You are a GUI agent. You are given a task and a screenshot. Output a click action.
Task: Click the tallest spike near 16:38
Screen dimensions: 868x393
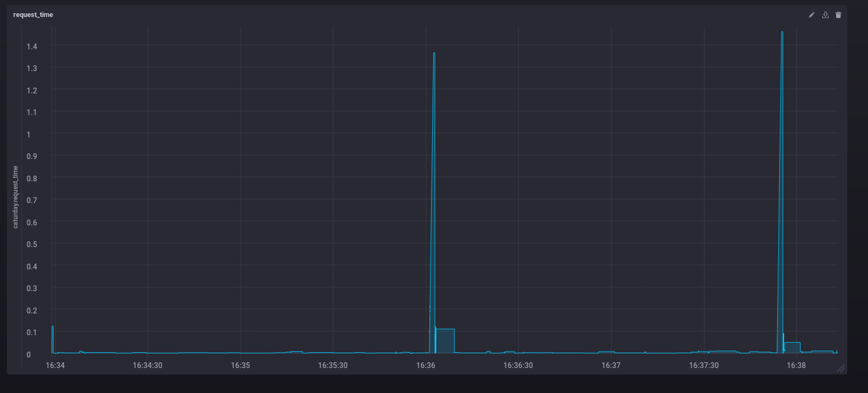coord(782,32)
